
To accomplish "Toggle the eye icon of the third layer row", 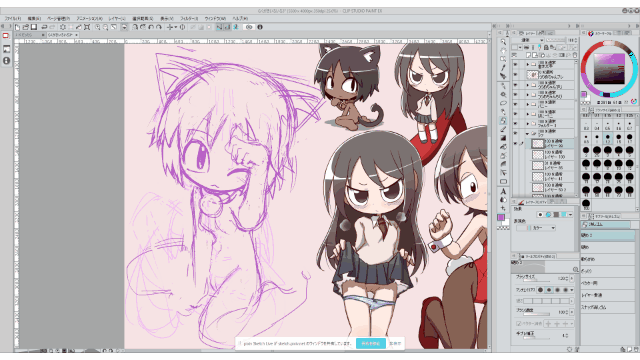I will 515,85.
